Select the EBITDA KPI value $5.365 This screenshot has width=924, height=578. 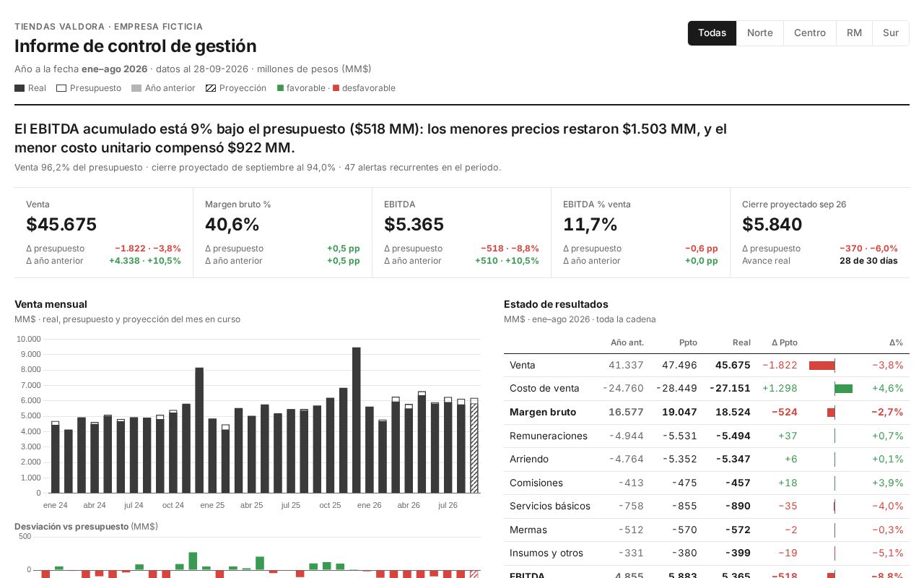coord(414,225)
